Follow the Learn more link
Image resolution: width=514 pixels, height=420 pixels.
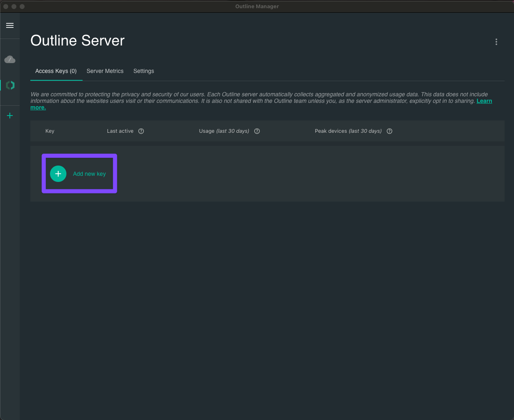tap(484, 101)
